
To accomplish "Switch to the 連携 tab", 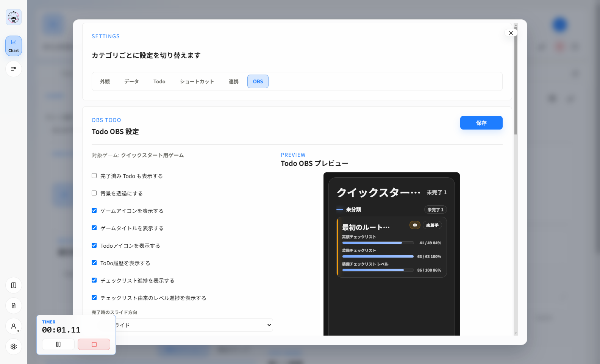I will 233,81.
